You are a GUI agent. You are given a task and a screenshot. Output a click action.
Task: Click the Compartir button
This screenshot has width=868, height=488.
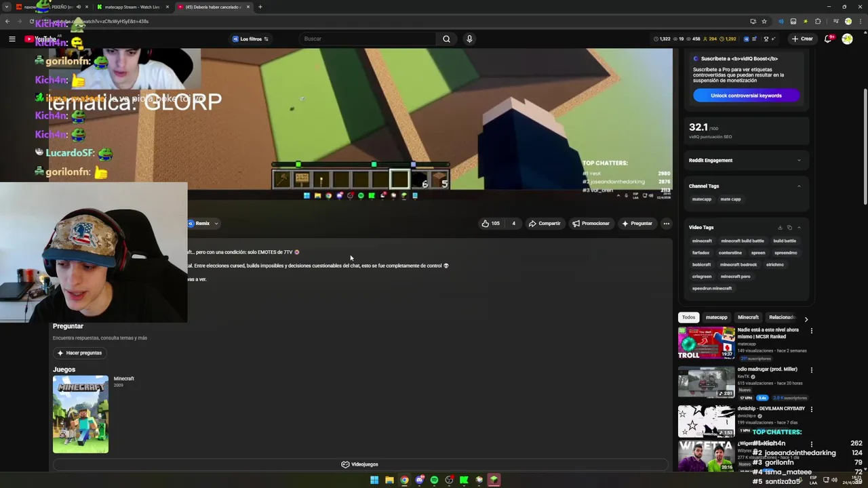coord(545,223)
